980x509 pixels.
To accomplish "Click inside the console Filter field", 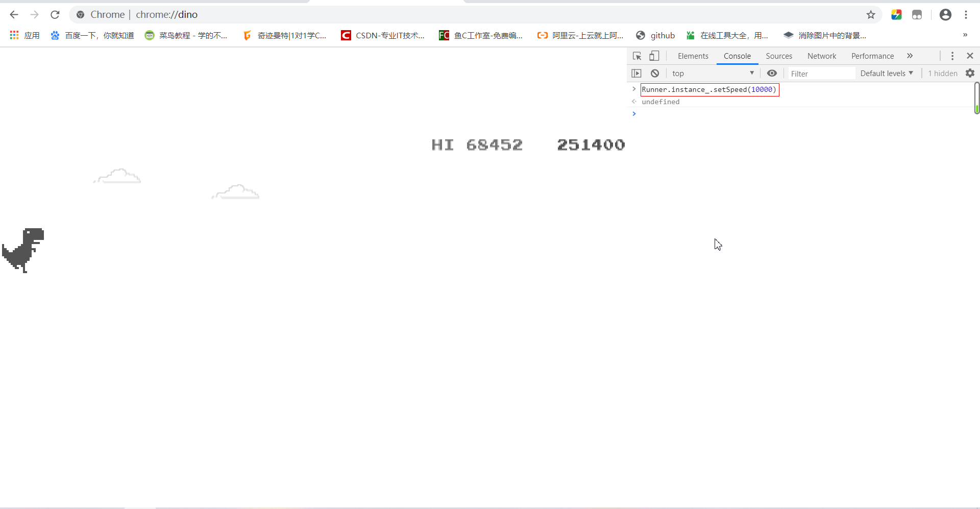I will (822, 73).
